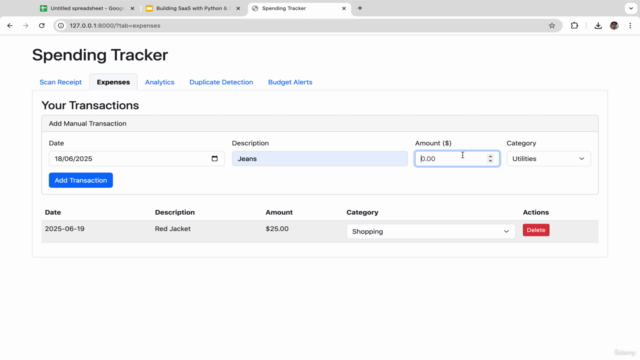Open the Budget Alerts tab
Viewport: 640px width, 360px height.
[290, 82]
